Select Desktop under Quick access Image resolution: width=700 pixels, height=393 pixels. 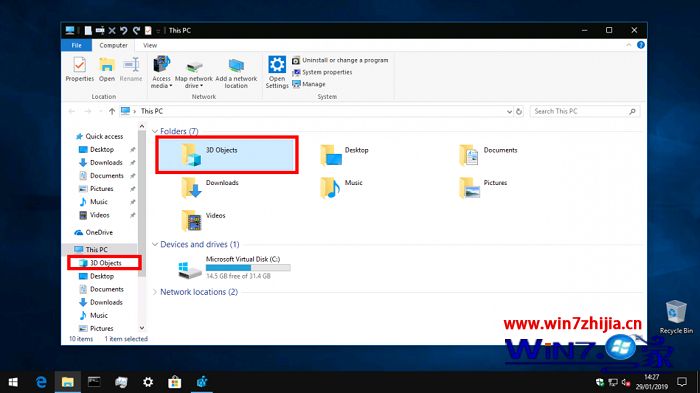tap(96, 149)
